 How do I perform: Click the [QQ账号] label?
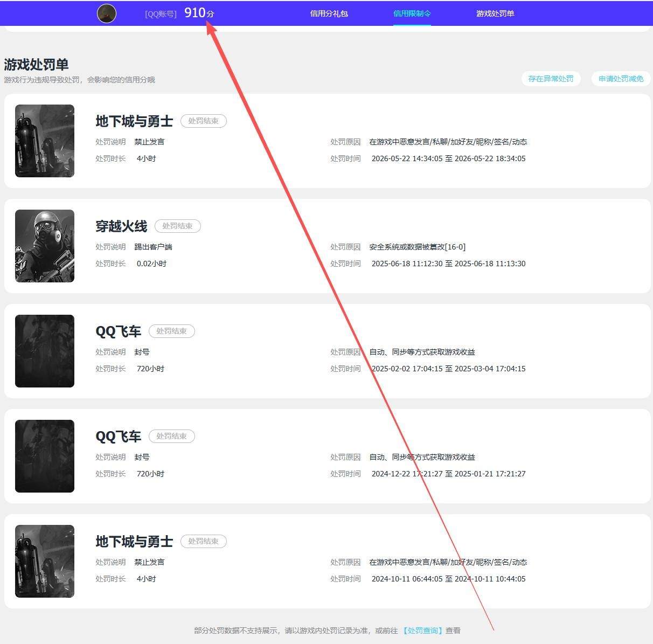pyautogui.click(x=161, y=14)
